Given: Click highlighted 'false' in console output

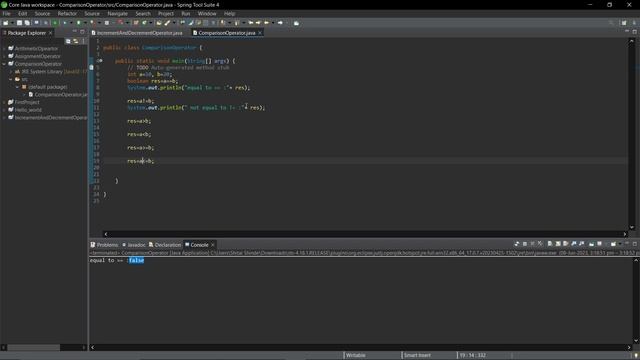Looking at the screenshot, I should [x=136, y=260].
